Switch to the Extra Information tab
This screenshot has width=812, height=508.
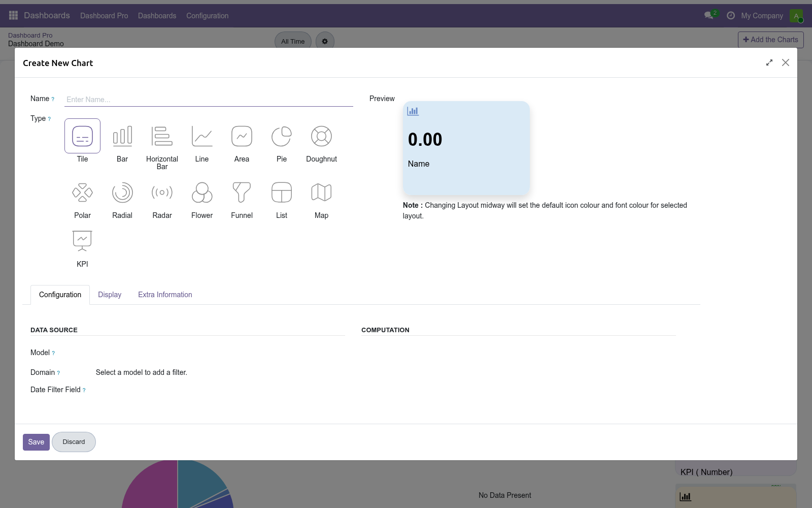[x=165, y=295]
